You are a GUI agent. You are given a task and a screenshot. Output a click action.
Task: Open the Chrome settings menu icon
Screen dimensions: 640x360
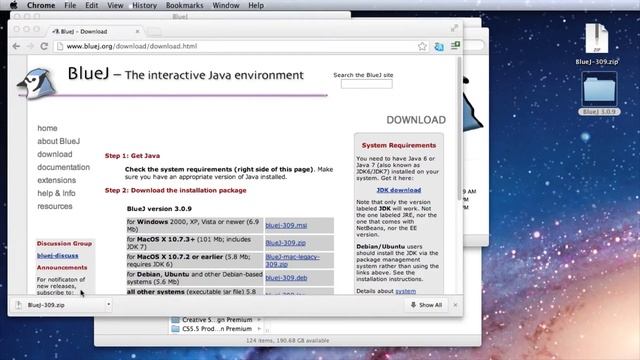pos(455,46)
